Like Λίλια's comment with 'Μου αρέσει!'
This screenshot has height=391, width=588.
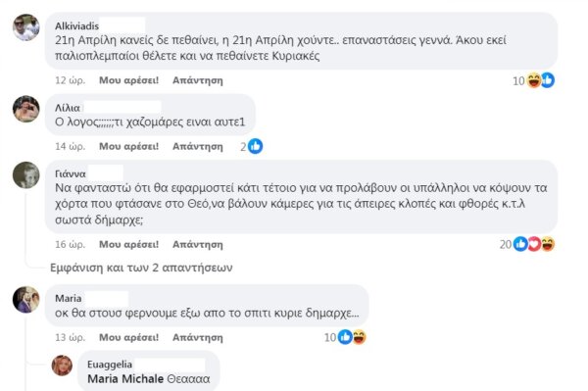coord(129,146)
